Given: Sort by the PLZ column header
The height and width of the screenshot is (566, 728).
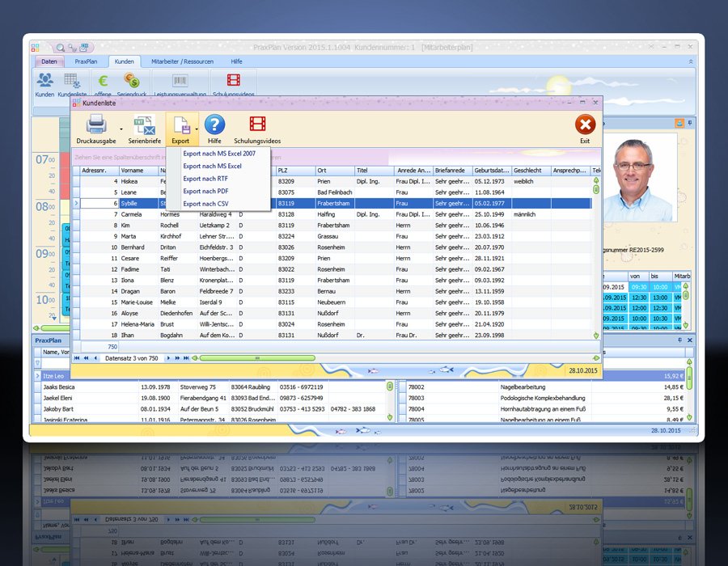Looking at the screenshot, I should 295,171.
